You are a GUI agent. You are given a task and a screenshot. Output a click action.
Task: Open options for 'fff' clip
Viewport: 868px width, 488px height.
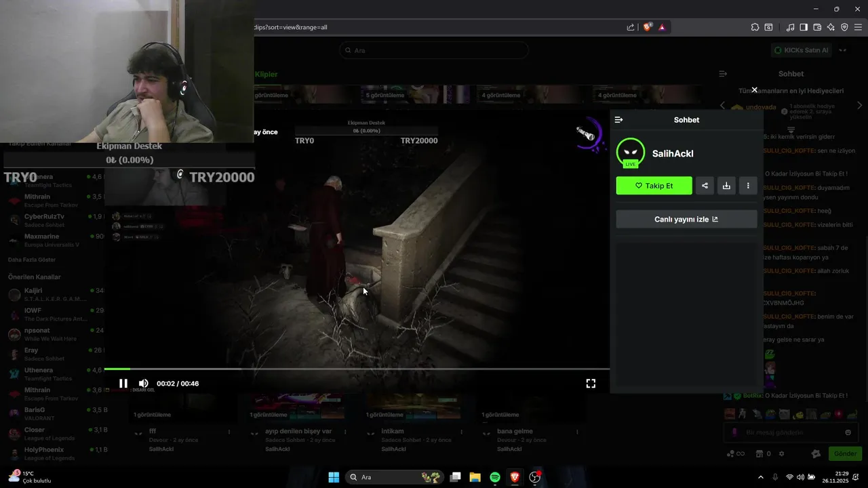229,432
